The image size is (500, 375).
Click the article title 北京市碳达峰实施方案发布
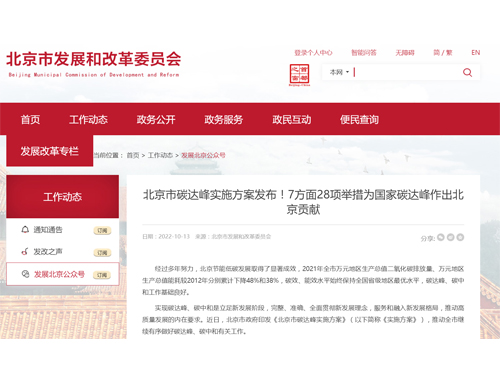click(303, 202)
